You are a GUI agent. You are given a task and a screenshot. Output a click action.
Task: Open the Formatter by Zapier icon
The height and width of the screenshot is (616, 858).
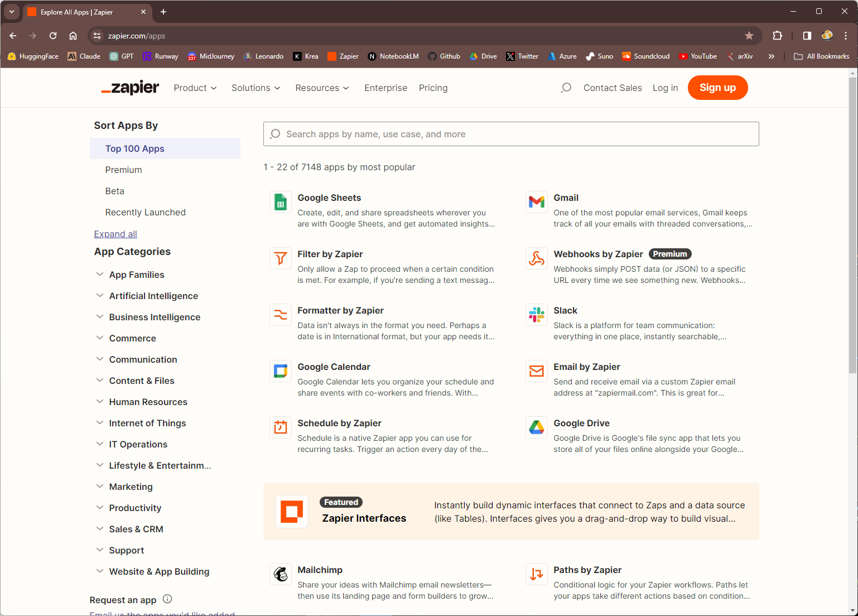click(281, 315)
